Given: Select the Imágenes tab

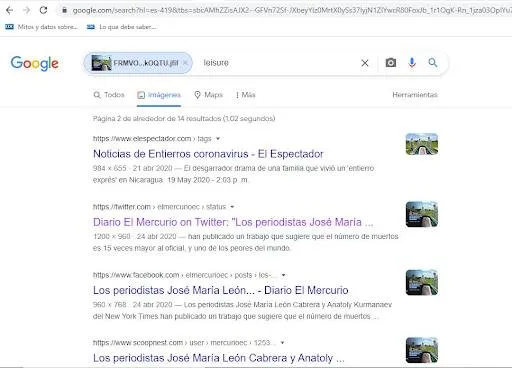Looking at the screenshot, I should click(159, 95).
